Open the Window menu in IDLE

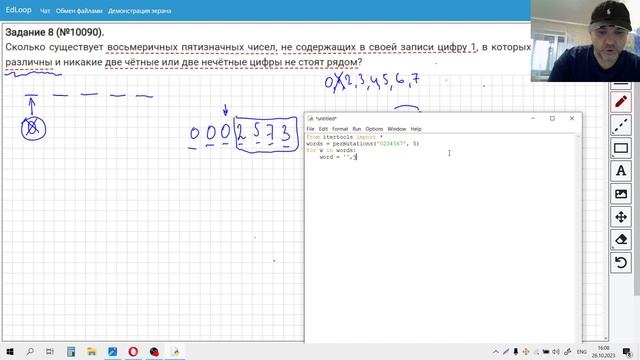pyautogui.click(x=396, y=129)
